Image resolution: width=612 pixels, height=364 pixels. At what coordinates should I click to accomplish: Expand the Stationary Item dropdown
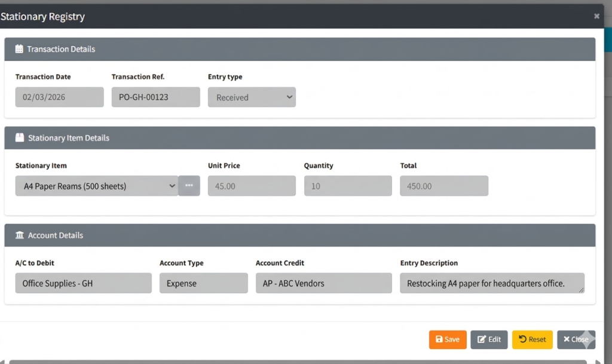97,186
